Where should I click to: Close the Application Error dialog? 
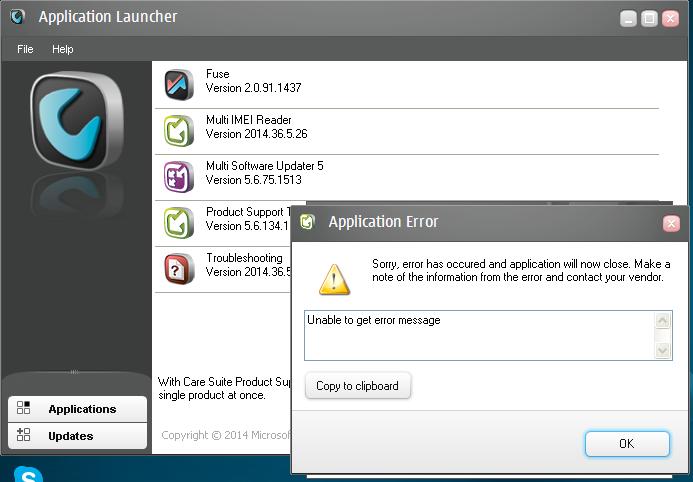pos(671,223)
